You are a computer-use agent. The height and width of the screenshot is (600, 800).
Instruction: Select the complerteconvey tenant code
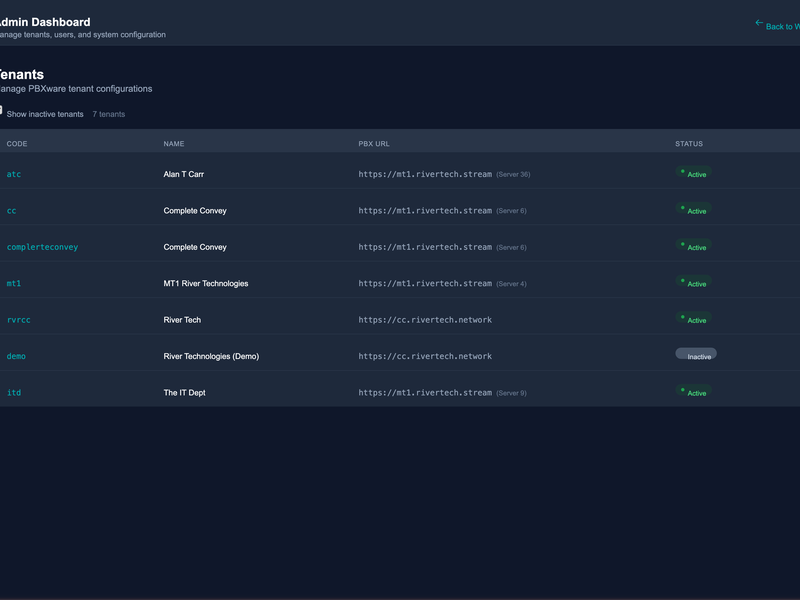tap(42, 247)
